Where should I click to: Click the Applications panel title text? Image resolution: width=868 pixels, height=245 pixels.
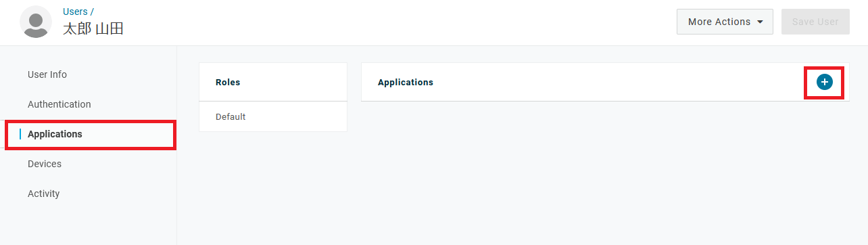pos(406,83)
